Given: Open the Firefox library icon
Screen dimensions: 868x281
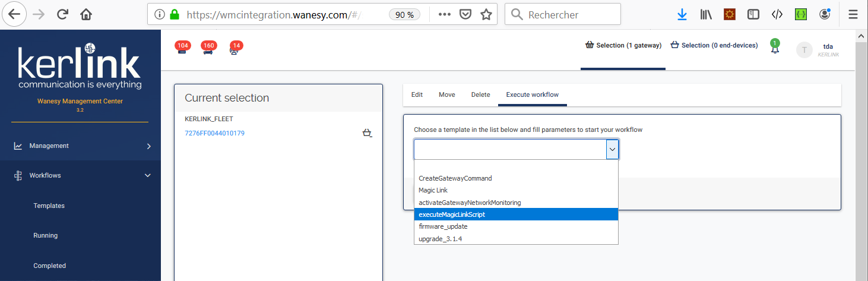Looking at the screenshot, I should [706, 14].
